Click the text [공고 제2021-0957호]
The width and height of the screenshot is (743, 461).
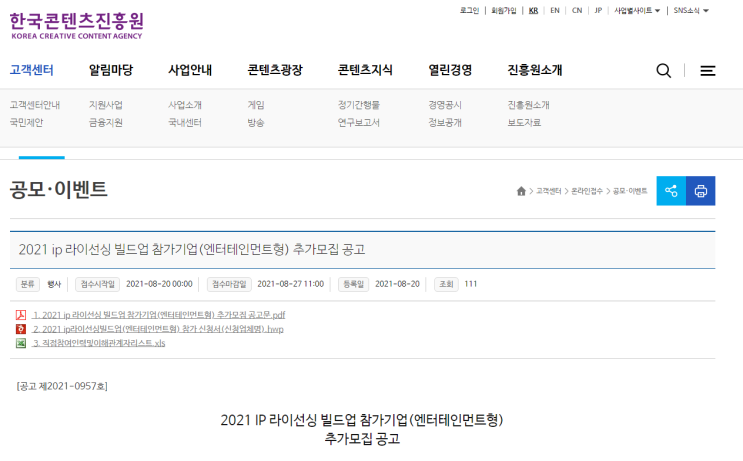coord(62,386)
